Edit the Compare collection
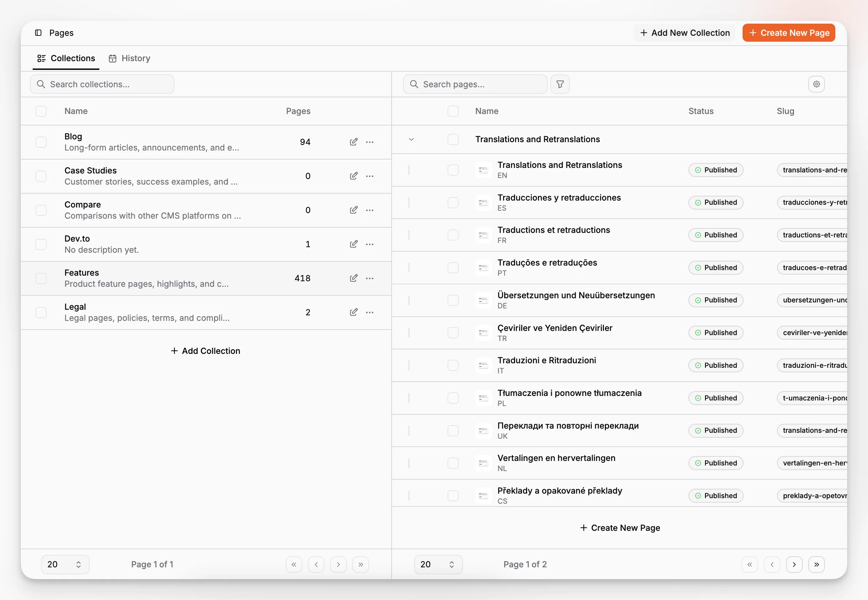868x600 pixels. coord(354,210)
